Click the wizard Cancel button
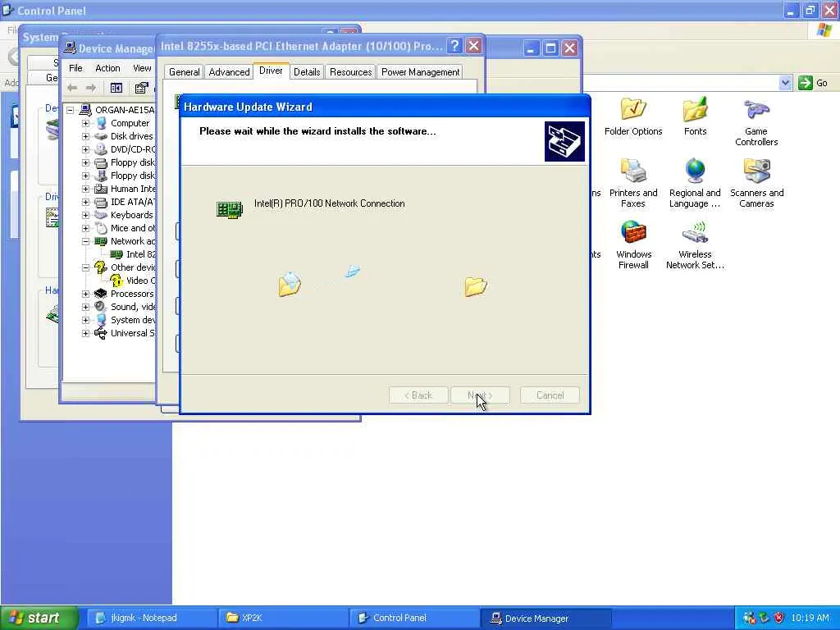 pyautogui.click(x=550, y=395)
